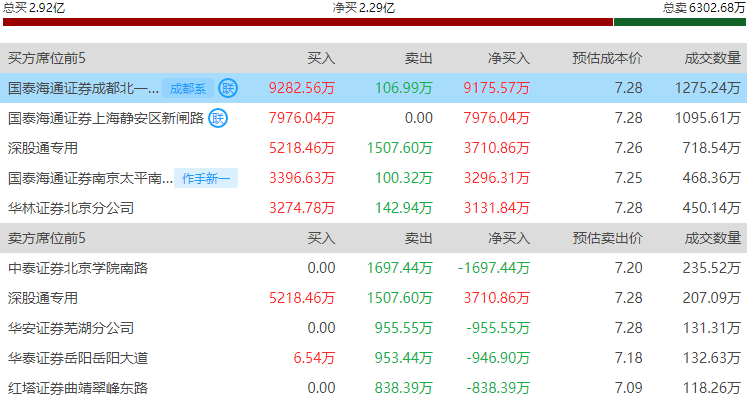Click the 卖方席位前5 header

point(46,238)
